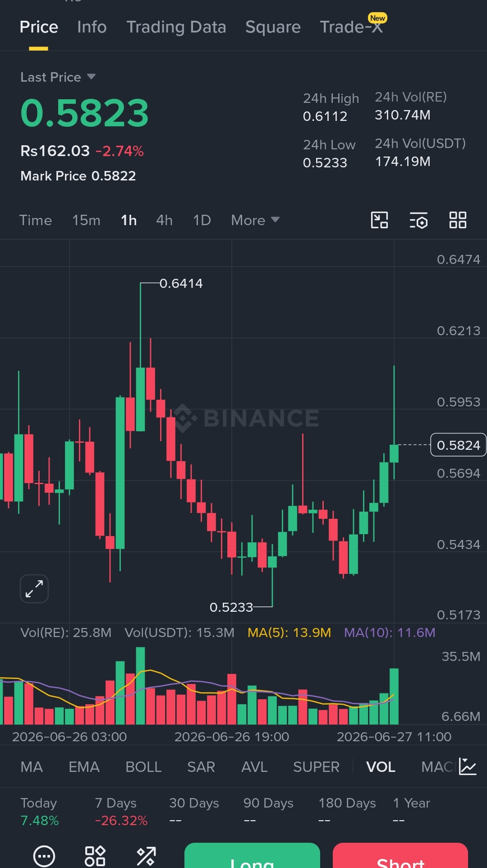Tap the 24h Vol(RE) 310.74M value
487x868 pixels.
pyautogui.click(x=403, y=115)
